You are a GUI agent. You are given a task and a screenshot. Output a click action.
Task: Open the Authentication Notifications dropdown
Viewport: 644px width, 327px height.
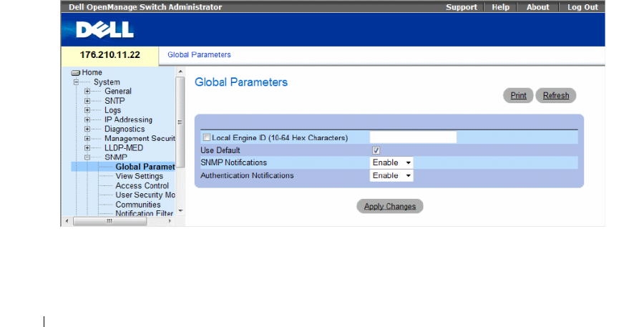click(391, 175)
